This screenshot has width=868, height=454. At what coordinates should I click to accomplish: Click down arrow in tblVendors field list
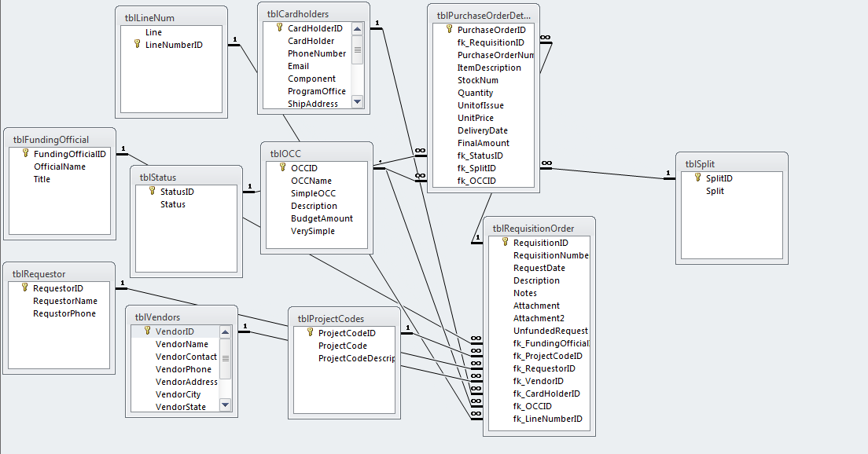pos(226,405)
